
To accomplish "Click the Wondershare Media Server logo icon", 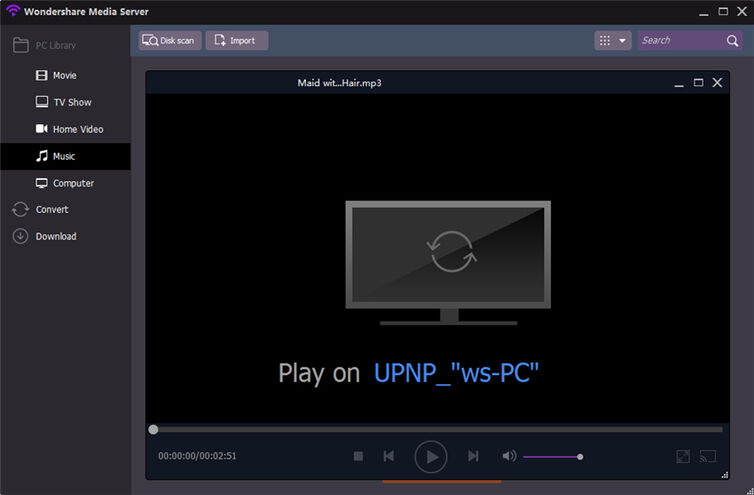I will [x=13, y=10].
